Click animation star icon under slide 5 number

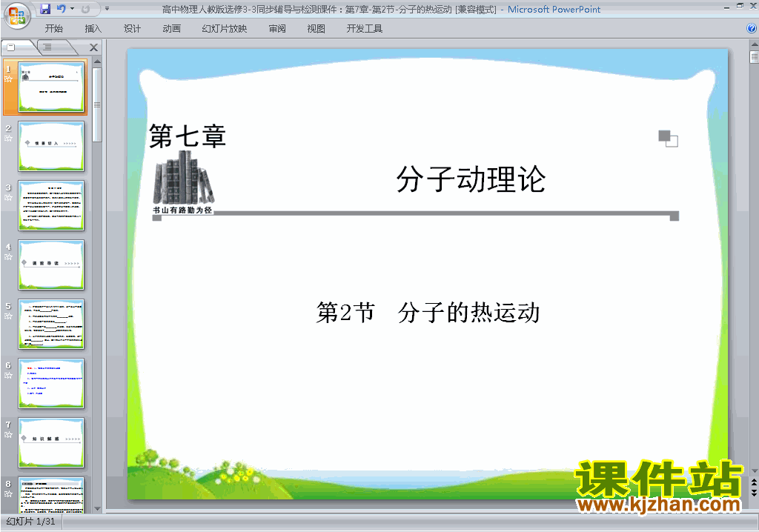click(x=8, y=316)
